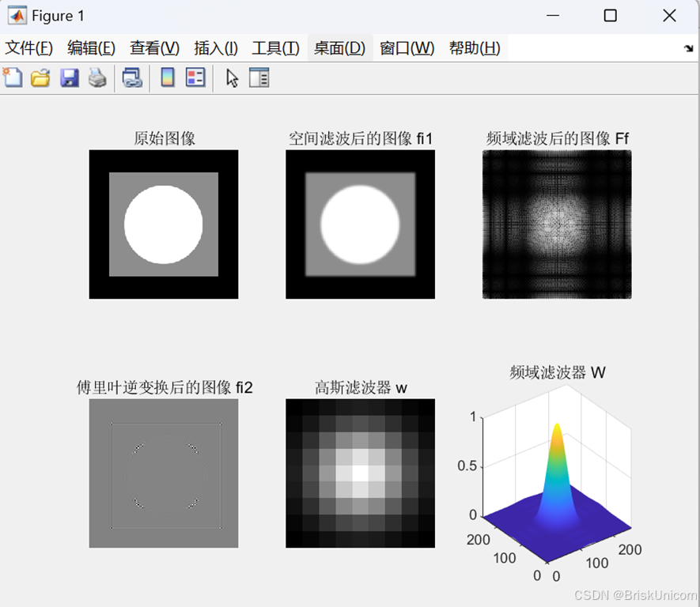Viewport: 700px width, 607px height.
Task: Click the z-axis tick label 1
Action: tap(472, 417)
